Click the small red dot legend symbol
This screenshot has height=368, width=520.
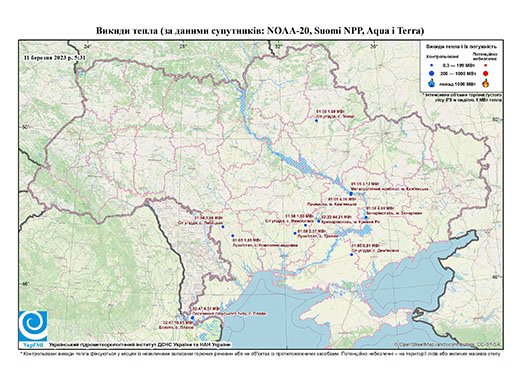pos(486,65)
